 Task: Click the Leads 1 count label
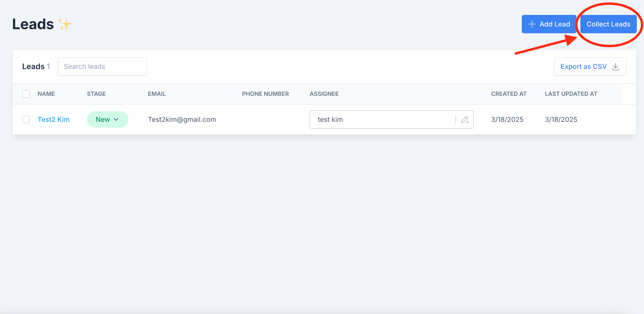pyautogui.click(x=36, y=66)
